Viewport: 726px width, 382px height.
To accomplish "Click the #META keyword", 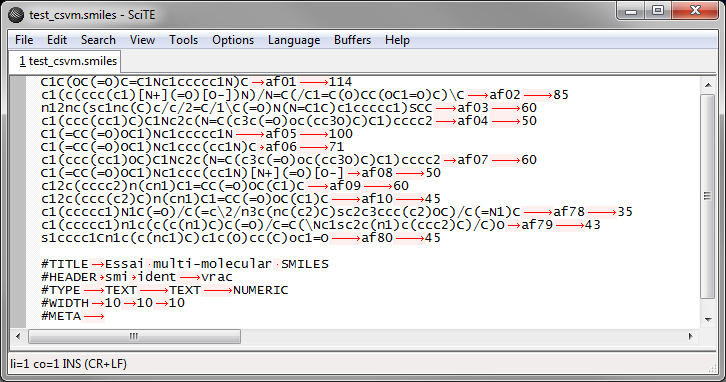I will [61, 316].
